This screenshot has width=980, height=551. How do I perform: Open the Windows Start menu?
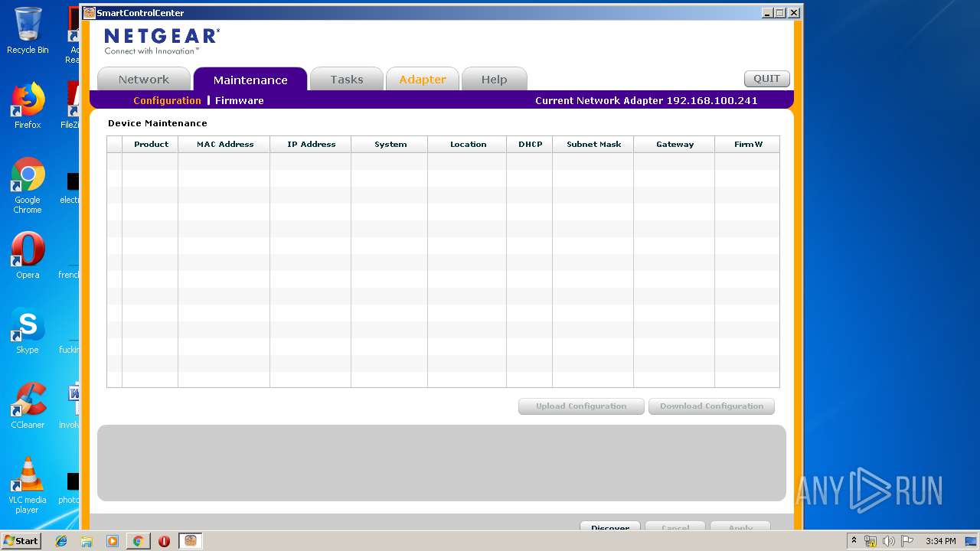tap(21, 540)
